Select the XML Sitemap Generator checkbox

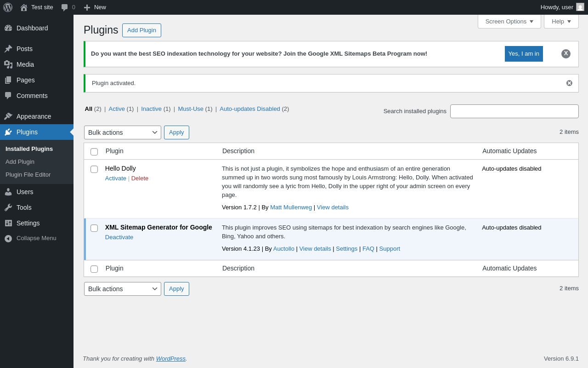pos(94,228)
